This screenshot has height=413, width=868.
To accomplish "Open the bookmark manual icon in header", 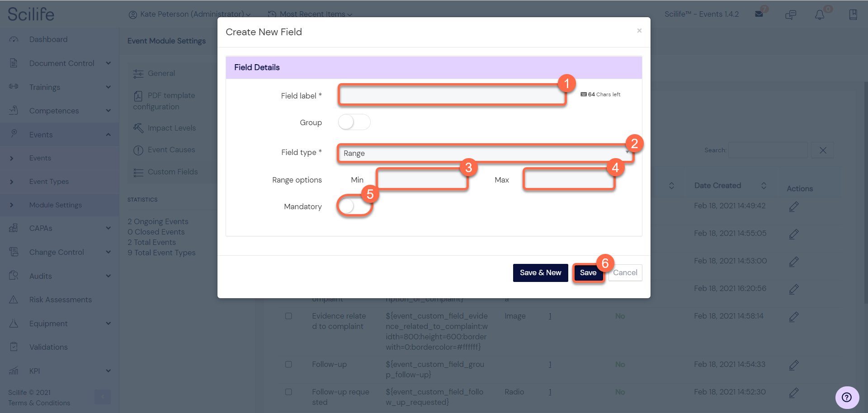I will [853, 14].
